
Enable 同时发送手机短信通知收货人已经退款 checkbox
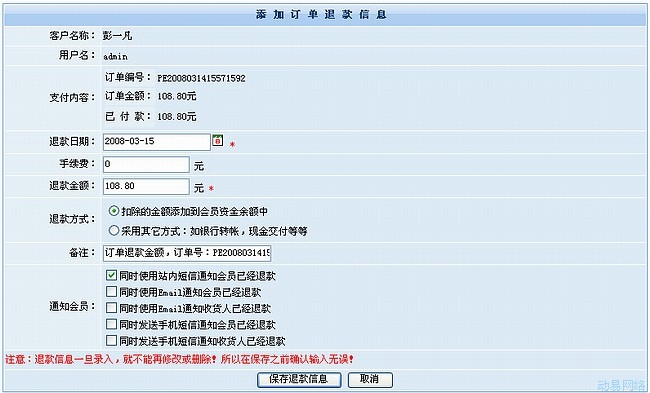(x=111, y=340)
